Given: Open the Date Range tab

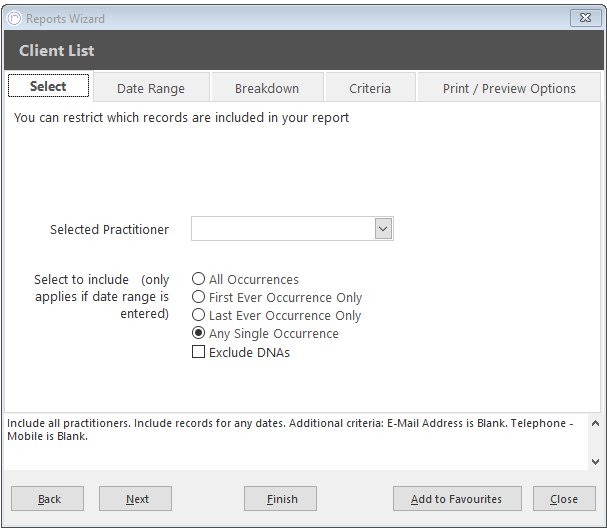Looking at the screenshot, I should click(151, 88).
